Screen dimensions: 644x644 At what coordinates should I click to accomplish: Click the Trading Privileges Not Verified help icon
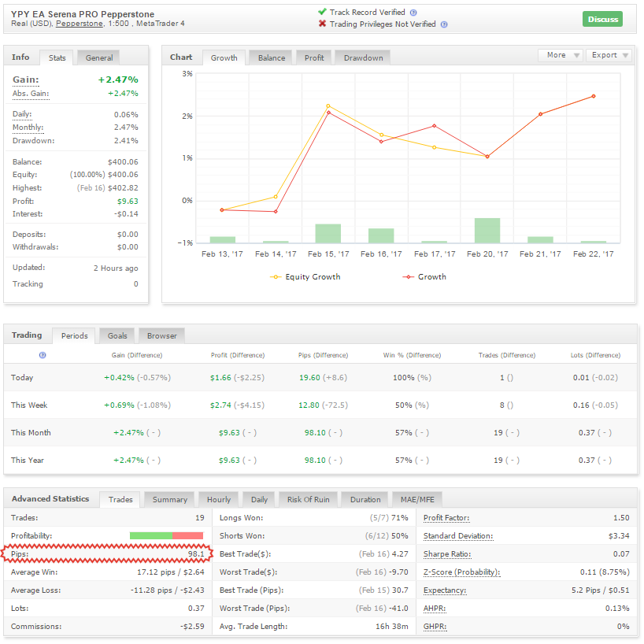pyautogui.click(x=444, y=24)
